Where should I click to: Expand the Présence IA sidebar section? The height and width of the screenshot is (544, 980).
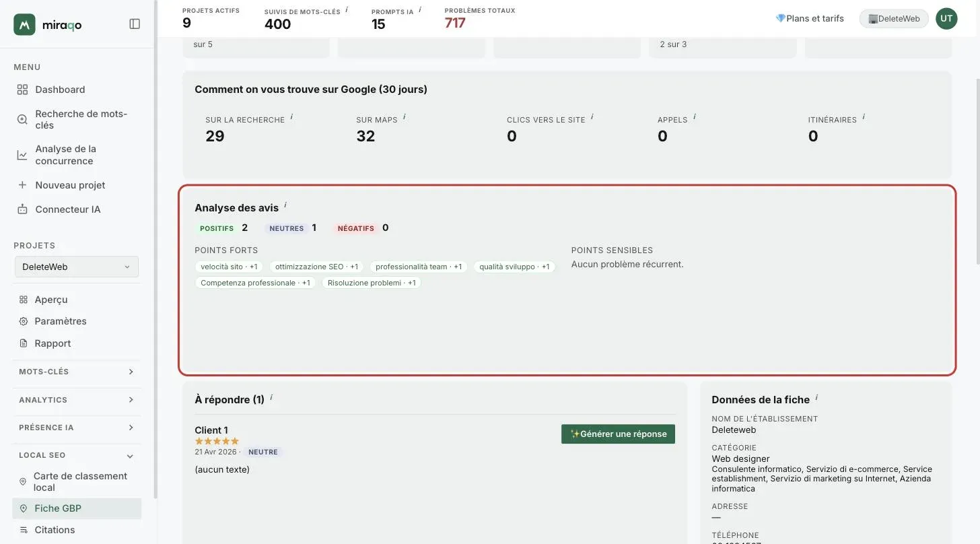(x=77, y=428)
